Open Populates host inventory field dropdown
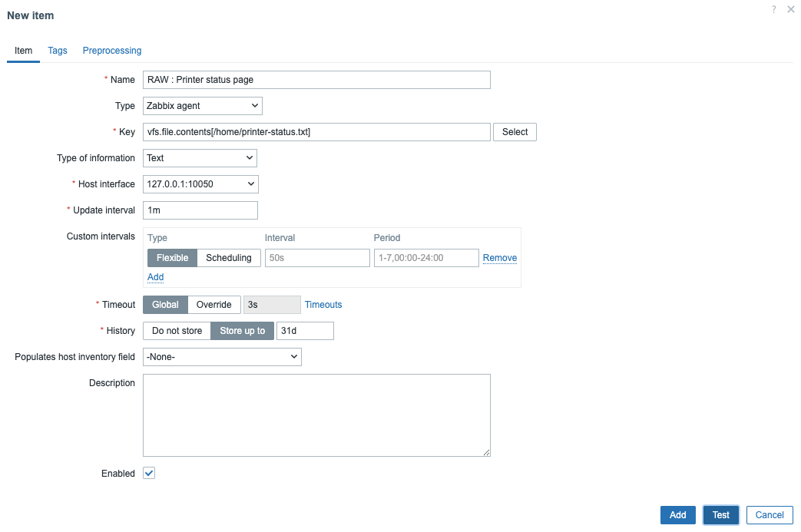This screenshot has width=801, height=532. click(x=222, y=357)
